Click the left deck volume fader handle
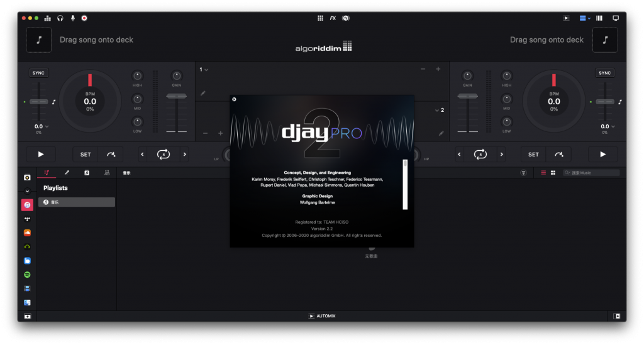 (177, 96)
